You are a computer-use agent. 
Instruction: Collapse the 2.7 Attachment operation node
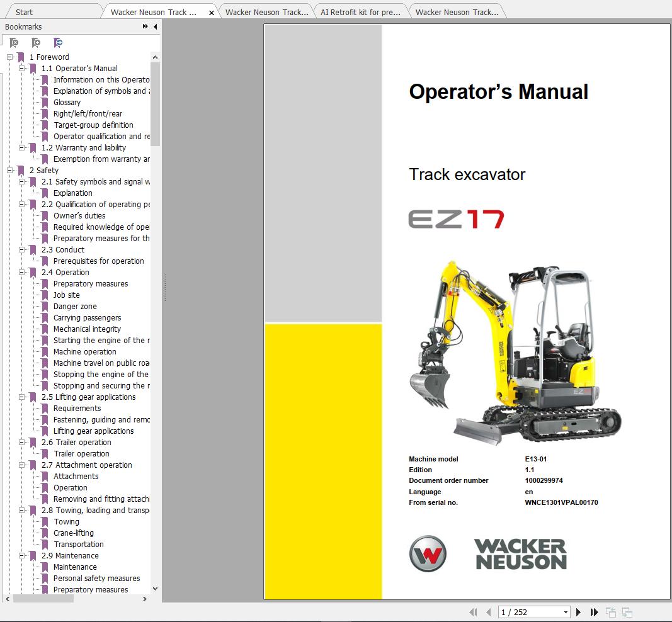[21, 465]
